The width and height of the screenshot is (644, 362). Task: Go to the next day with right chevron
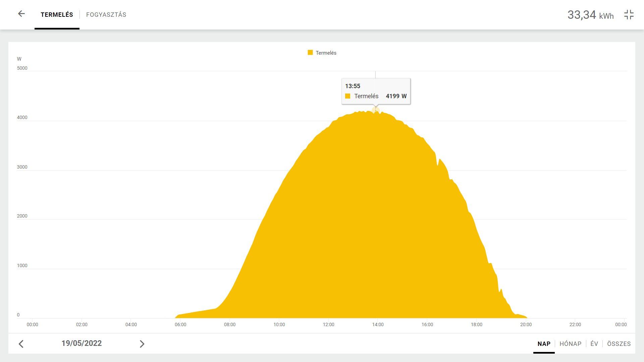click(x=142, y=344)
